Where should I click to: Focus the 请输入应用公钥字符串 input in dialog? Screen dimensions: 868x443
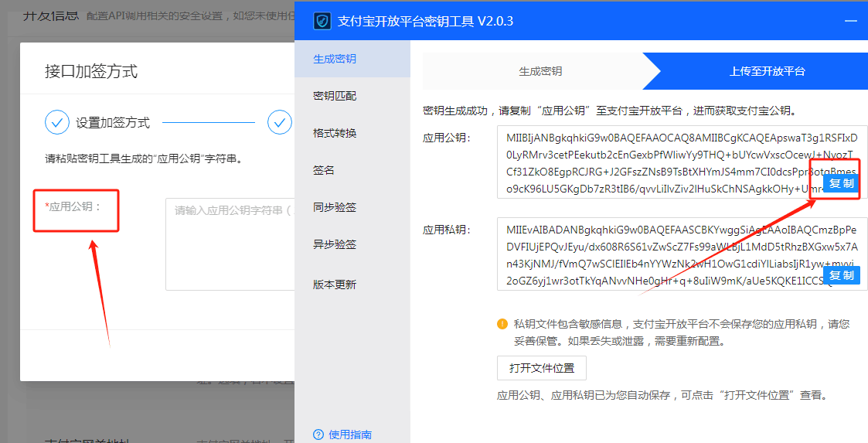coord(230,244)
